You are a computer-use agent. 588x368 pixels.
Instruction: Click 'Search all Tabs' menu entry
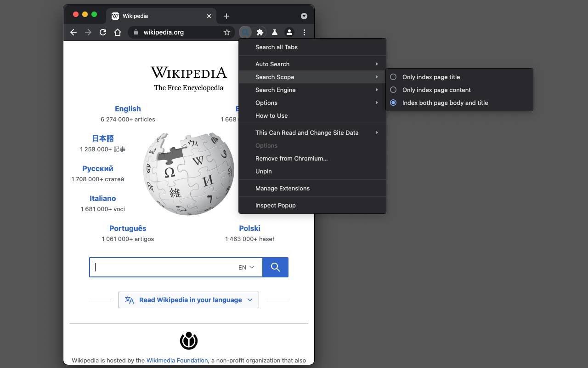[276, 47]
